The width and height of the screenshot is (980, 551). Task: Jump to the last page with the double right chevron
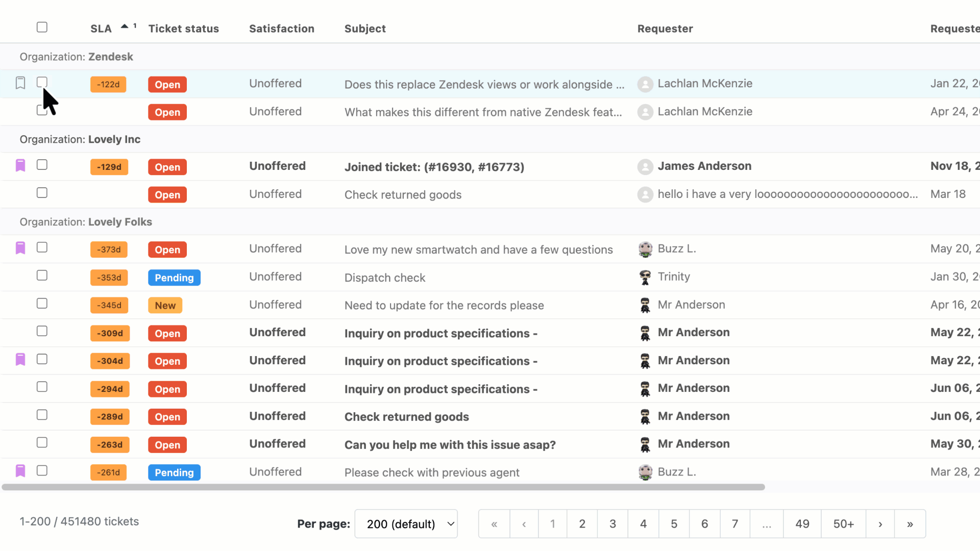(910, 524)
